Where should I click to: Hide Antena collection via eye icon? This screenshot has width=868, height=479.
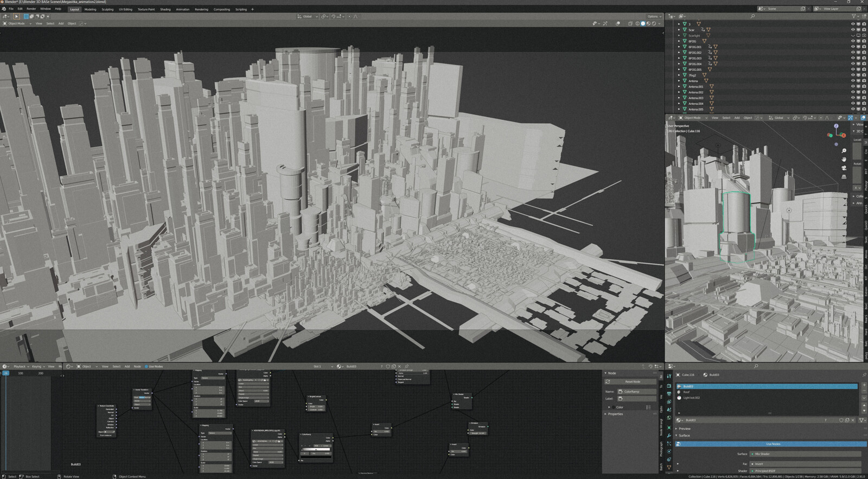853,81
